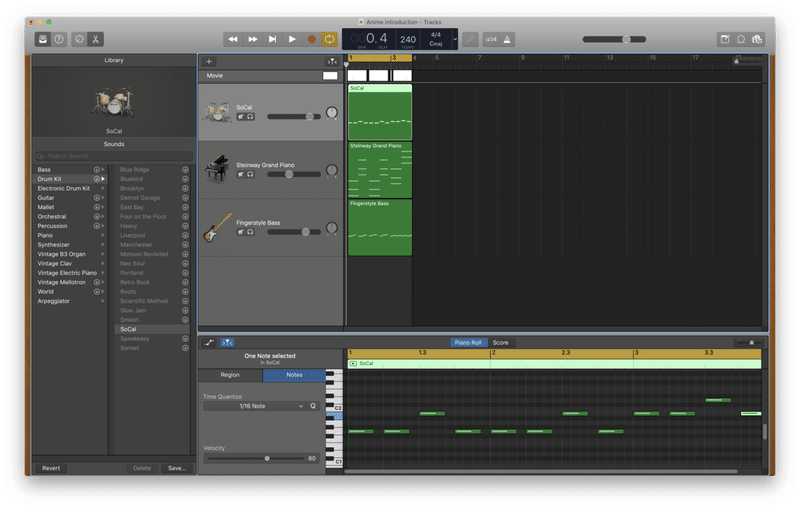Open the Smart Controls dial button
This screenshot has width=800, height=509.
pyautogui.click(x=79, y=39)
